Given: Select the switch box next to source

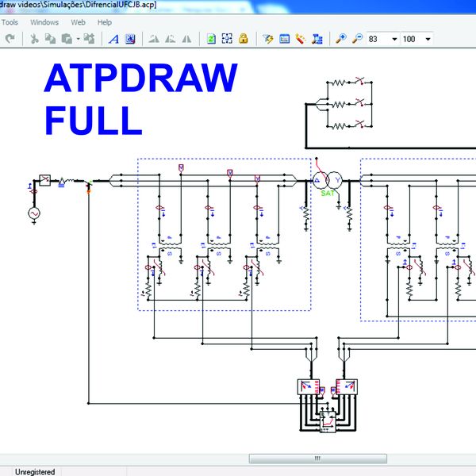Looking at the screenshot, I should point(45,180).
